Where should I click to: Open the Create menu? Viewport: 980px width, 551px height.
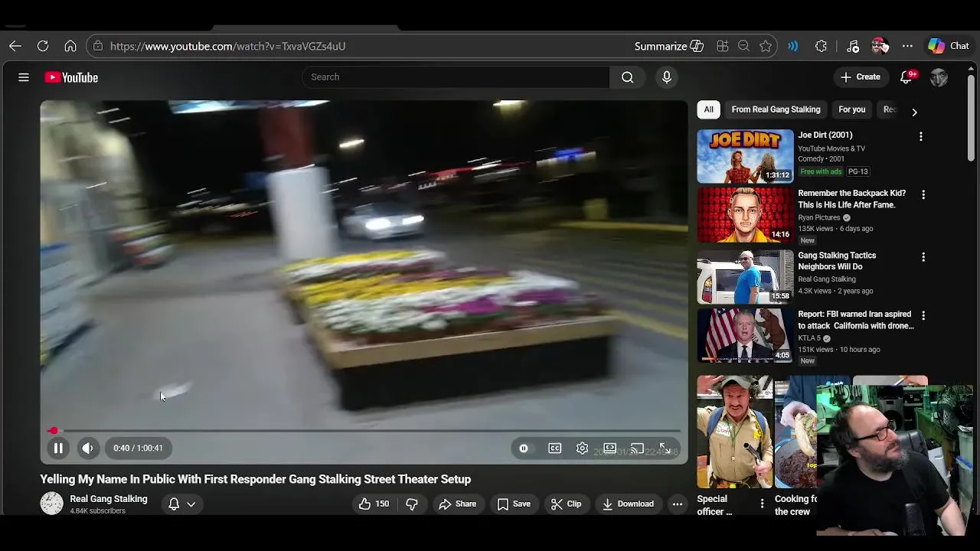click(x=860, y=77)
